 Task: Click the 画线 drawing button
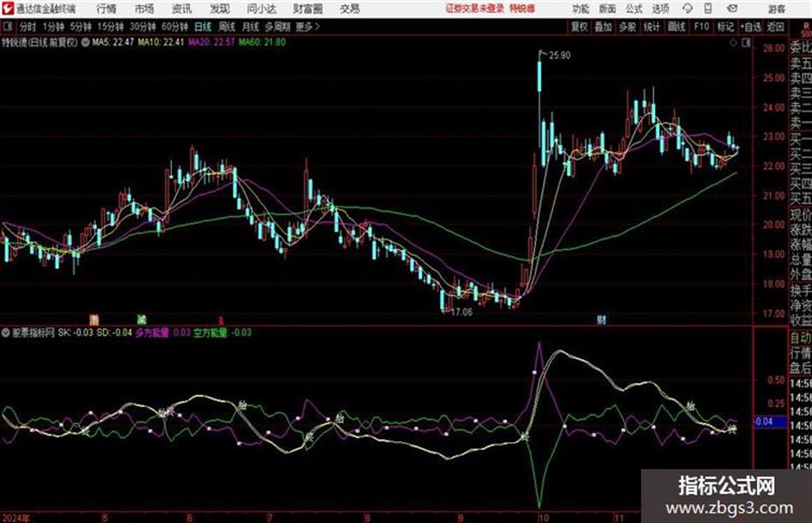click(676, 27)
